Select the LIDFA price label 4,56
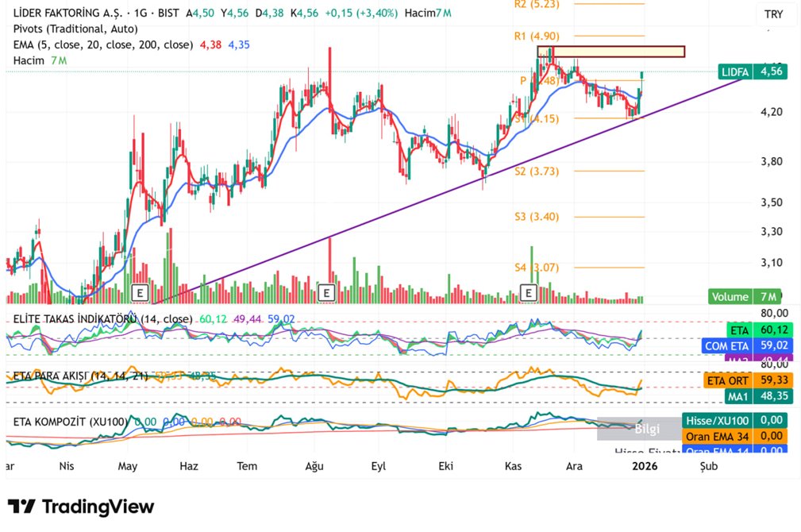The image size is (801, 532). 753,71
